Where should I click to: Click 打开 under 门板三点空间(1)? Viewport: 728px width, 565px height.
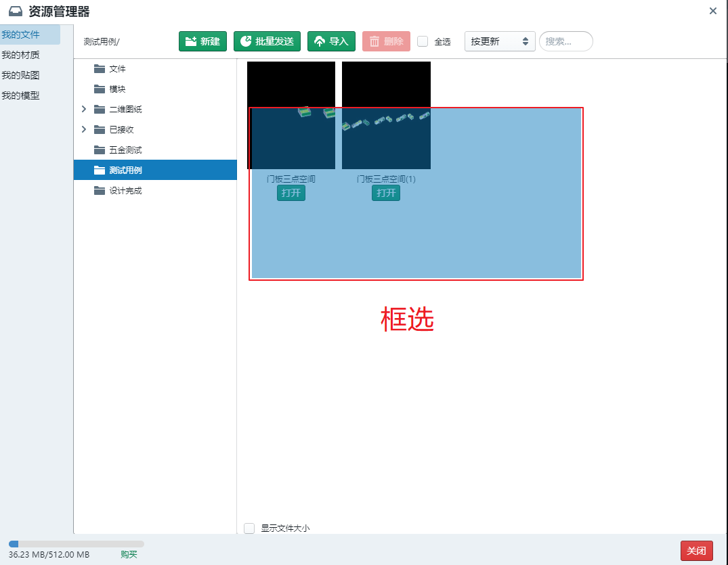point(386,193)
